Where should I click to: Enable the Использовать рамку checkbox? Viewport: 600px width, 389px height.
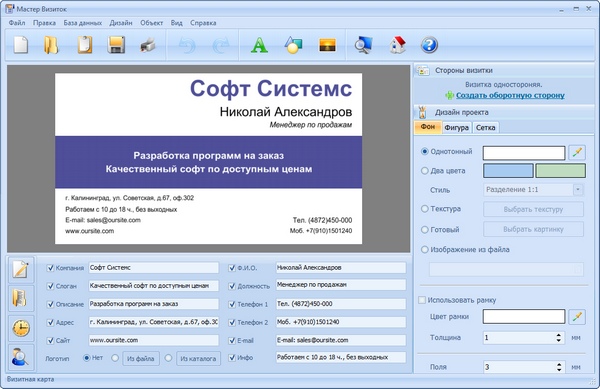point(422,300)
